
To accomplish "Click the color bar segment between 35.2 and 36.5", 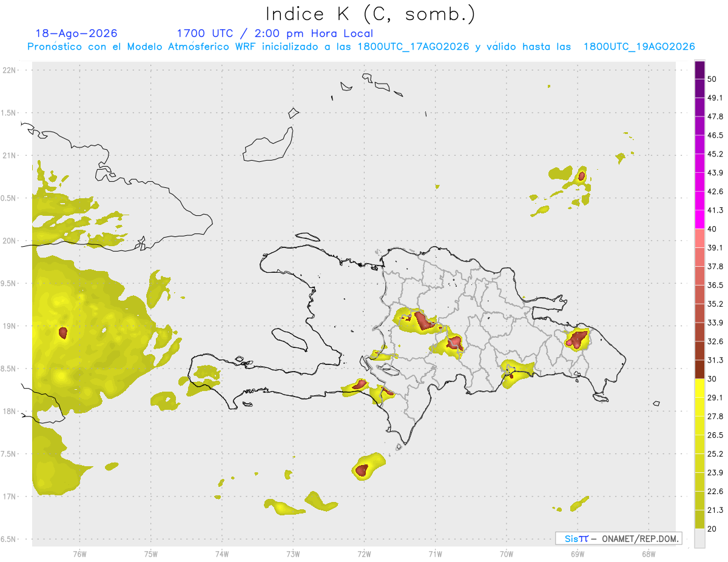I will 700,295.
